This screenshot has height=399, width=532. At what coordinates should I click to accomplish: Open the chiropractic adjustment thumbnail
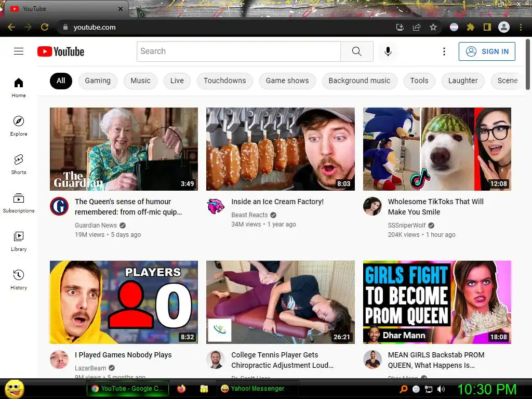(281, 302)
